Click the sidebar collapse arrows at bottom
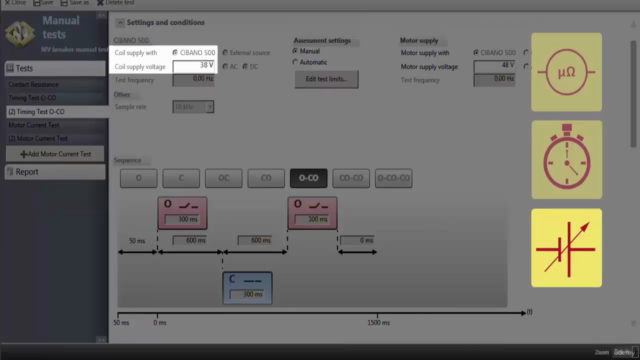This screenshot has width=640, height=360. click(x=101, y=339)
